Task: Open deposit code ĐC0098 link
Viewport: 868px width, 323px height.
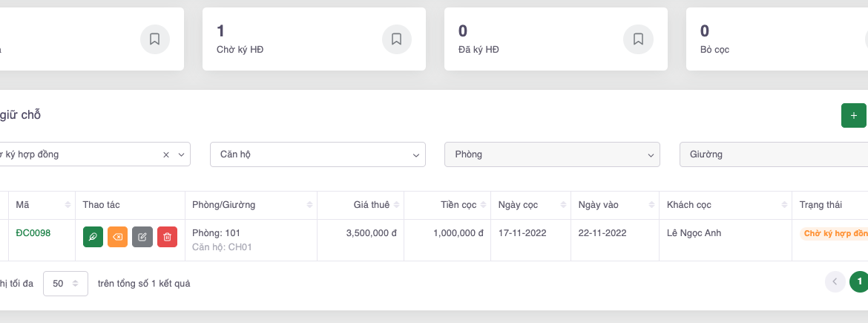Action: (x=33, y=233)
